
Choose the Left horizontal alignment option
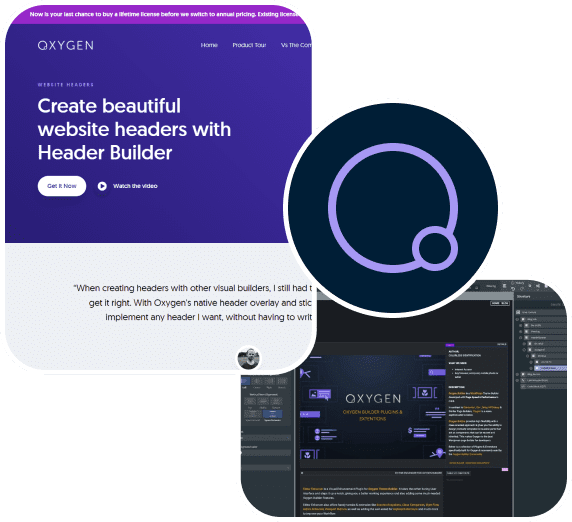coord(246,381)
